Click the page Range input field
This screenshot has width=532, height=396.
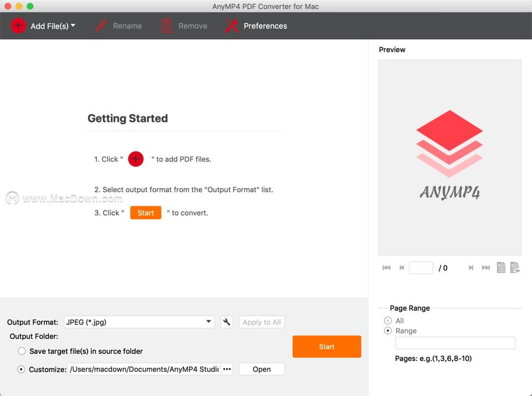pyautogui.click(x=456, y=343)
